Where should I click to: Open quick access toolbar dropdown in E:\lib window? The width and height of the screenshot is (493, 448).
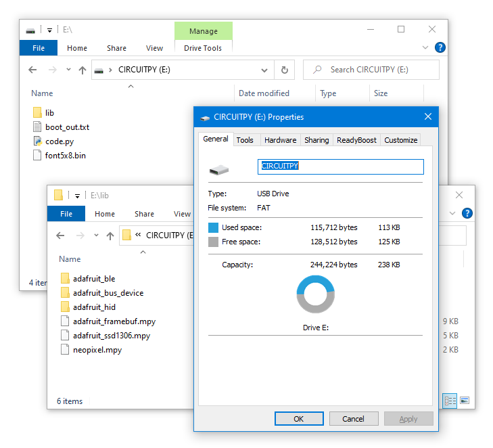tap(77, 196)
